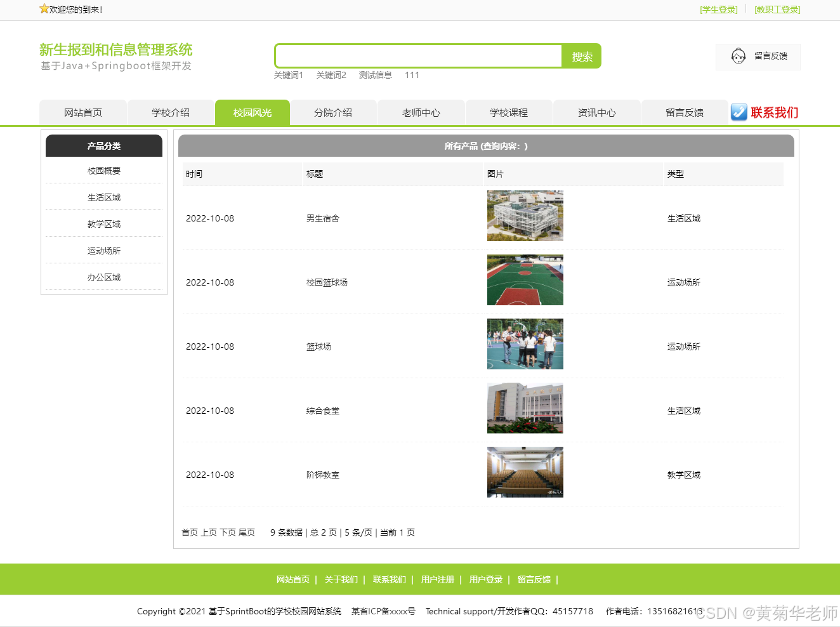Select 生活区域 from product categories

(103, 197)
